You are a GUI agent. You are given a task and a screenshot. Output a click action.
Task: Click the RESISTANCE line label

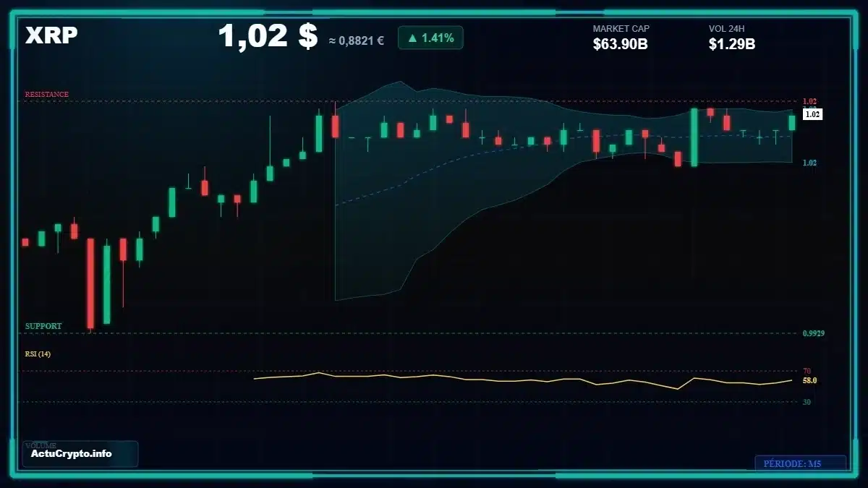click(x=47, y=95)
